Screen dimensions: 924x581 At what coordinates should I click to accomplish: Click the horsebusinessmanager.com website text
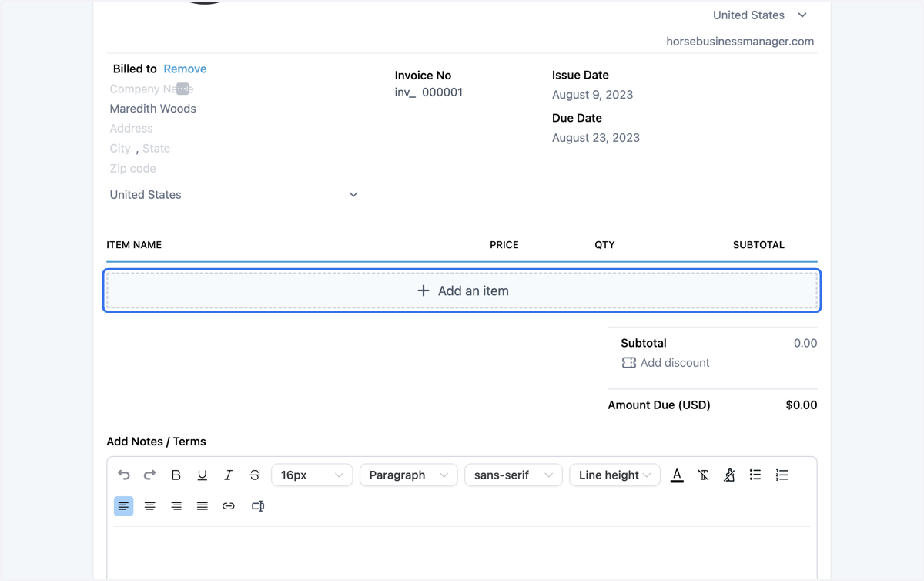740,42
